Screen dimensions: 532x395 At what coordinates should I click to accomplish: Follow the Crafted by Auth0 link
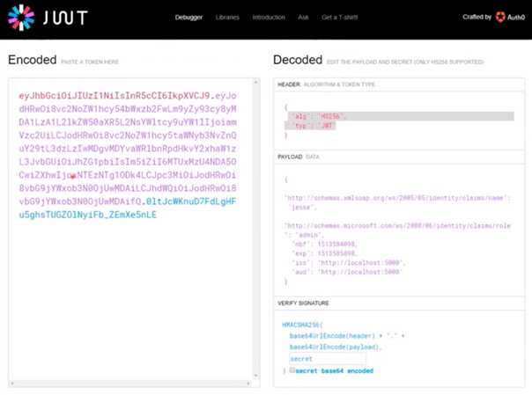pyautogui.click(x=493, y=17)
